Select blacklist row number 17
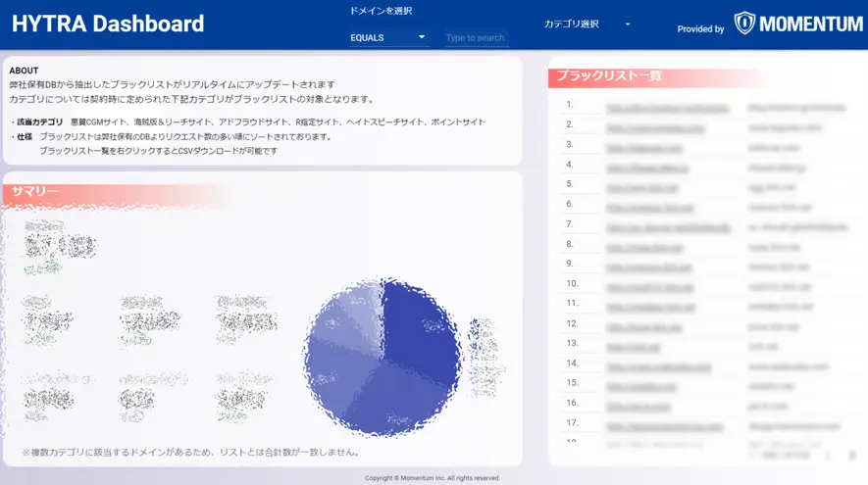The width and height of the screenshot is (868, 485). tap(572, 425)
